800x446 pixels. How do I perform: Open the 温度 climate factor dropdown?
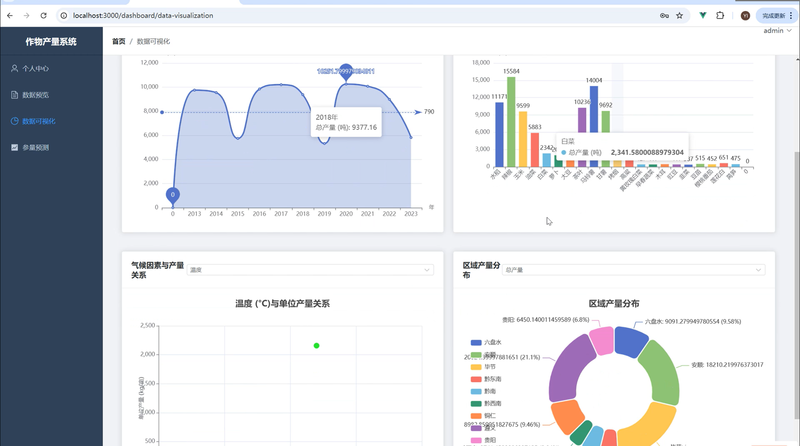tap(310, 269)
